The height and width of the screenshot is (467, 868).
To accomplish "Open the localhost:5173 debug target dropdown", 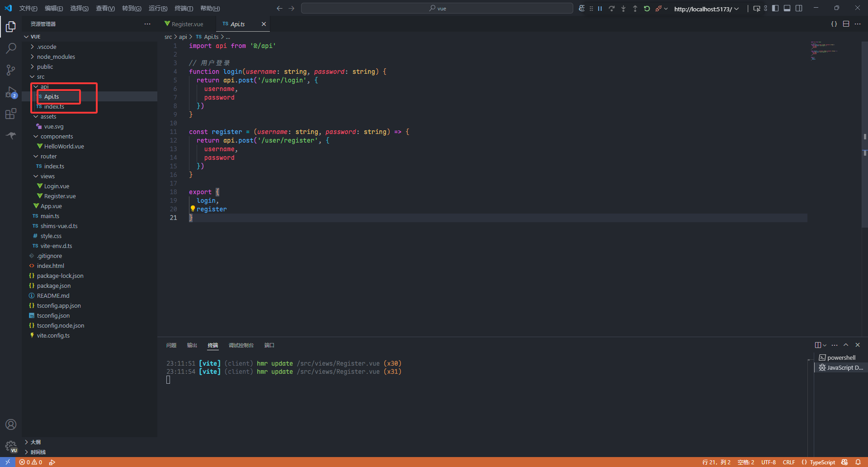I will coord(706,9).
